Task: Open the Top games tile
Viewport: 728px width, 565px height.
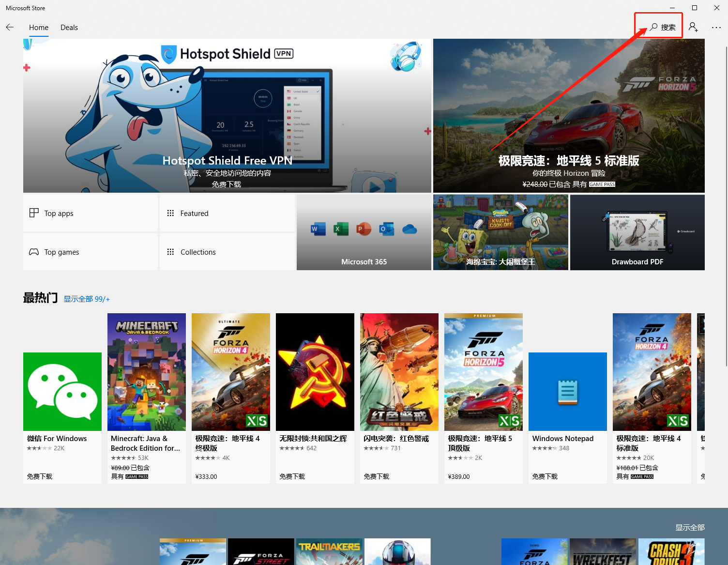Action: coord(91,252)
